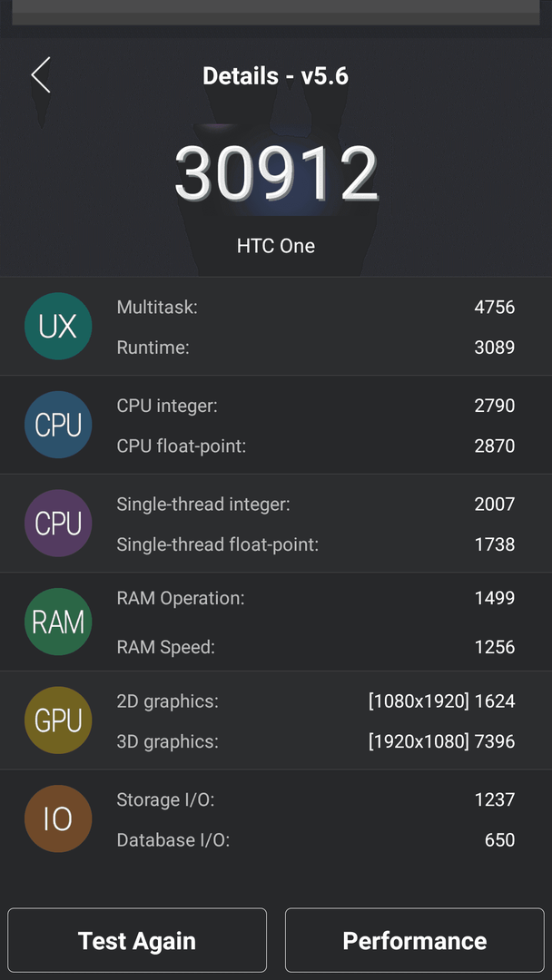Click the CPU float-point score row
Viewport: 552px width, 980px height.
pos(316,446)
